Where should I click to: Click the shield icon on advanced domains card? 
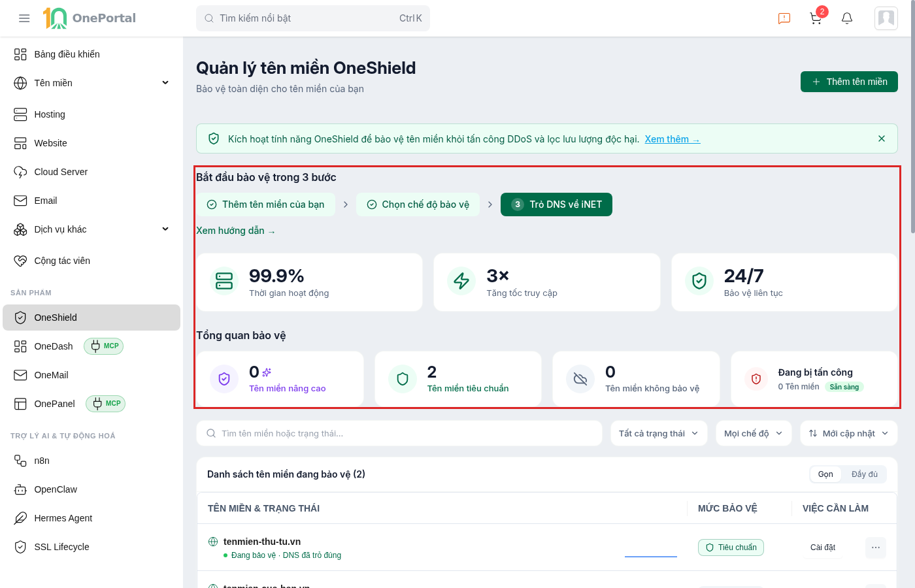pos(224,379)
